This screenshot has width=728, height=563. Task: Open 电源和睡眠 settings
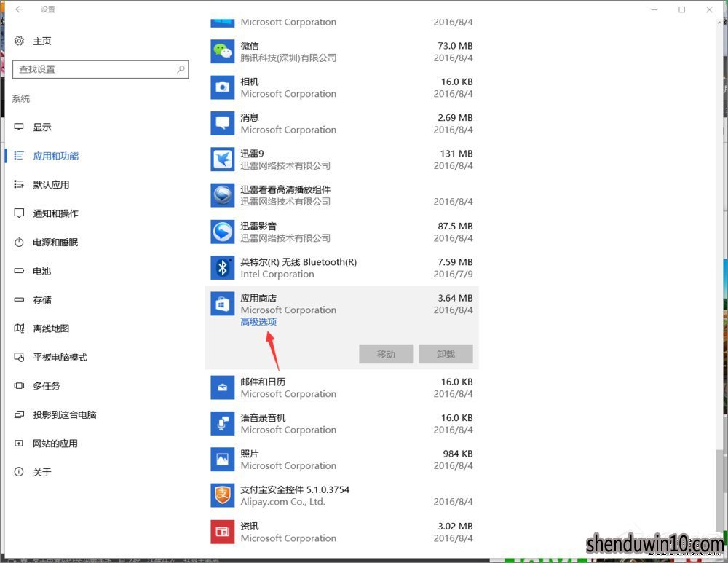55,243
